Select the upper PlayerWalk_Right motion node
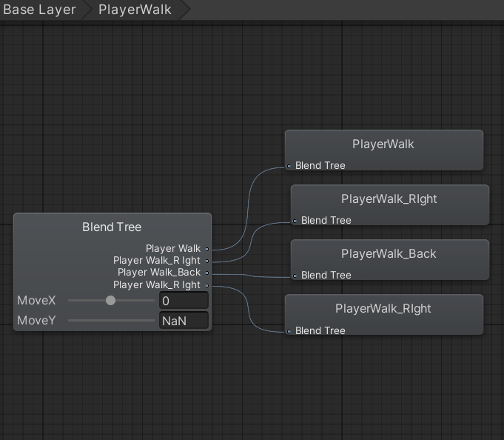This screenshot has width=504, height=440. [x=389, y=204]
